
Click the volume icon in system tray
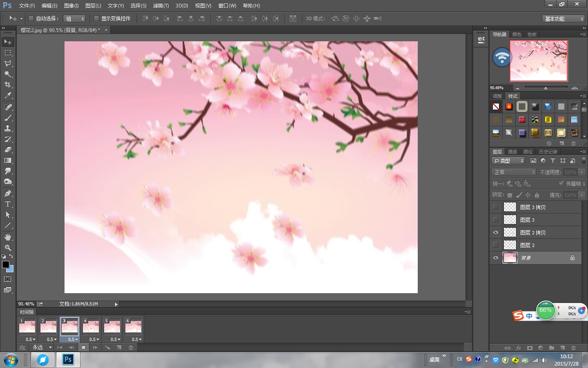click(x=544, y=360)
